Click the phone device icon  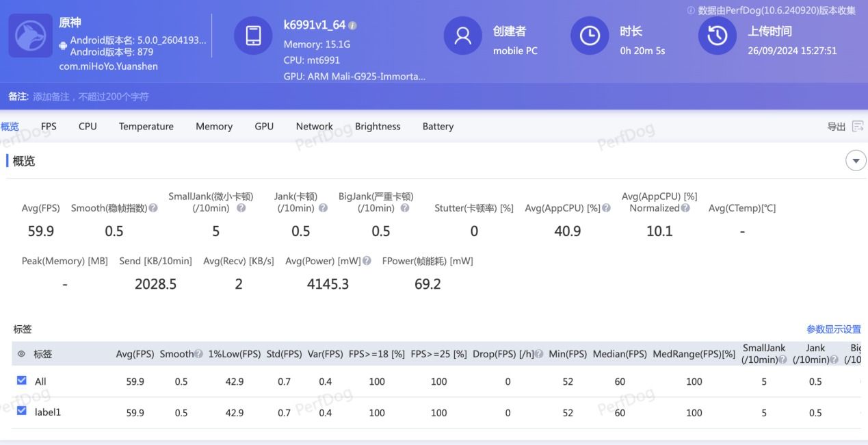pyautogui.click(x=253, y=36)
